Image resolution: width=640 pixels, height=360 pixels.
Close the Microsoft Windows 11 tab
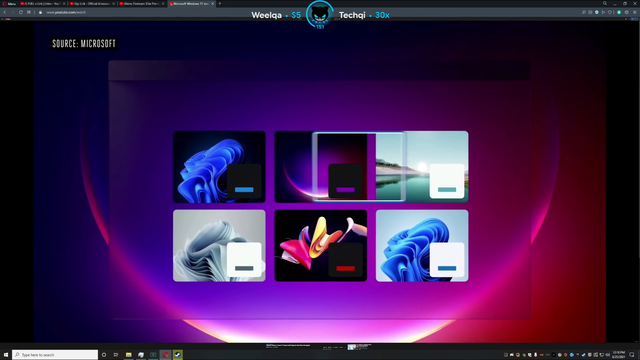(x=212, y=4)
